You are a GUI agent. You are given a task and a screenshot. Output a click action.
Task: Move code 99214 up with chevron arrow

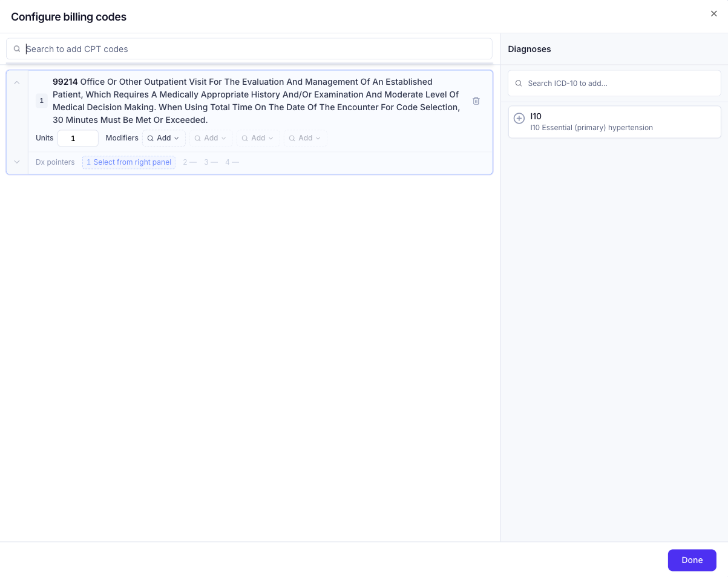pyautogui.click(x=17, y=82)
